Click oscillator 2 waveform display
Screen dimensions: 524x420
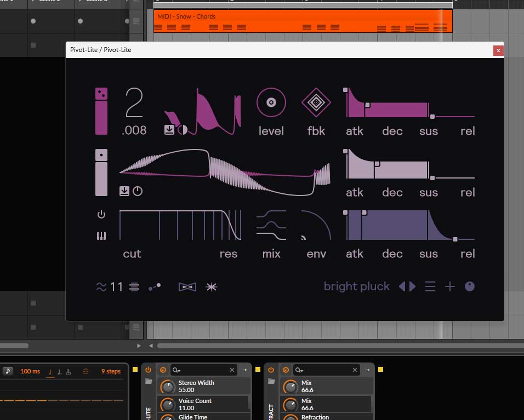[x=225, y=172]
